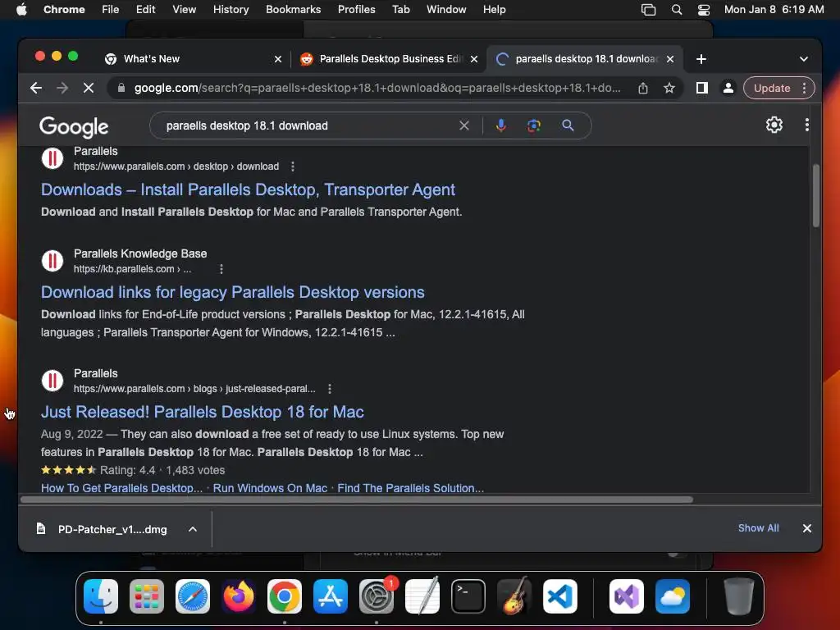Search by image with Google Lens
The image size is (840, 630).
point(533,126)
